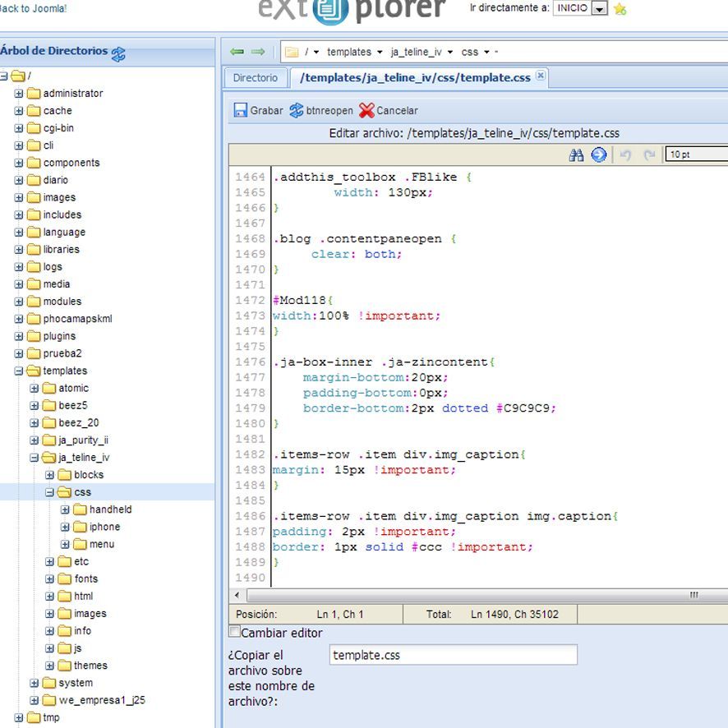This screenshot has width=728, height=728.
Task: Click the 10 pt font size field
Action: pyautogui.click(x=697, y=154)
